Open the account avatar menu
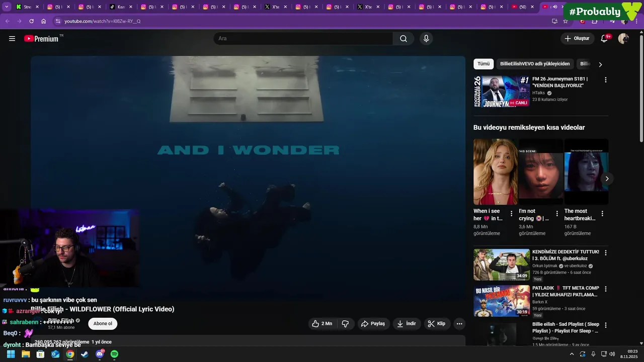Screen dimensions: 644x362 click(x=623, y=39)
